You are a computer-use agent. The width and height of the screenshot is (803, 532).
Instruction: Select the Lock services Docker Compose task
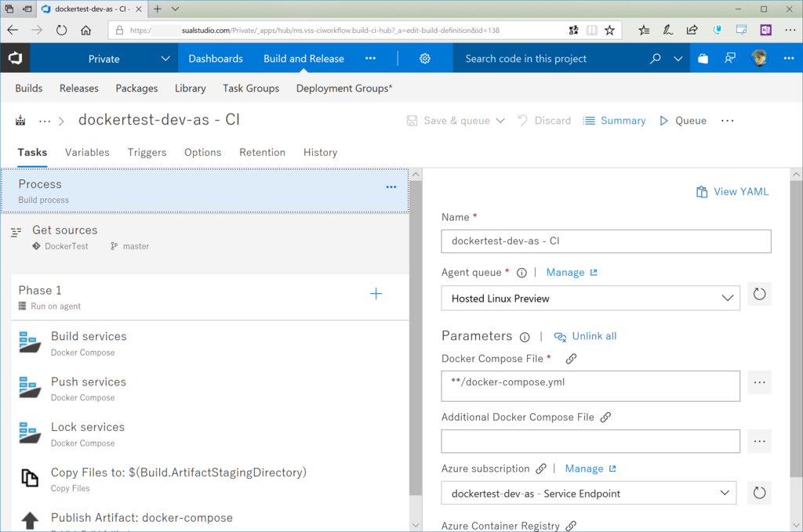pyautogui.click(x=210, y=434)
